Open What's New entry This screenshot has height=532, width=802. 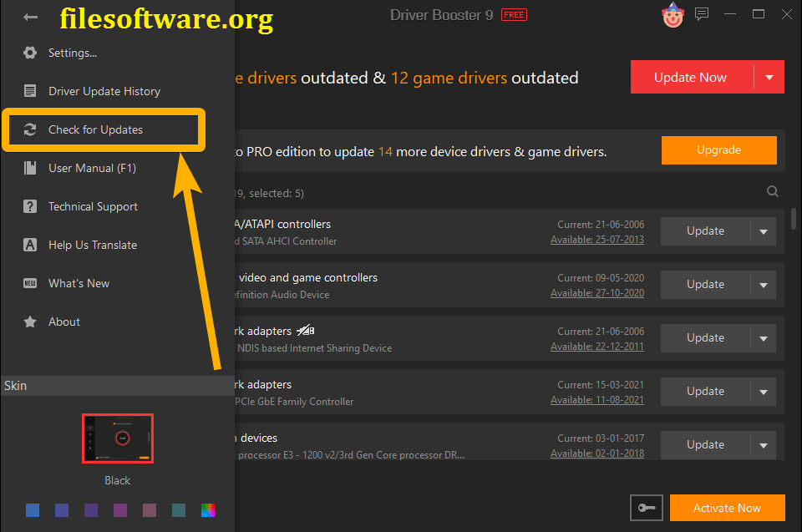79,283
